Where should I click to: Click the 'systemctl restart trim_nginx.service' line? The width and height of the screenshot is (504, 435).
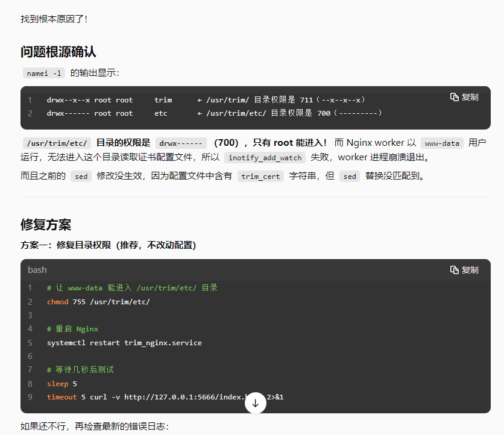coord(124,343)
